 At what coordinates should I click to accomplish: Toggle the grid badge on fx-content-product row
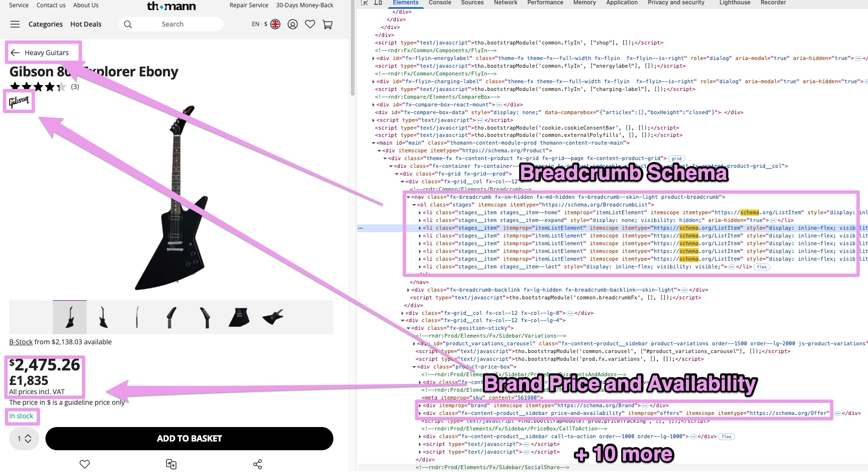[x=676, y=159]
